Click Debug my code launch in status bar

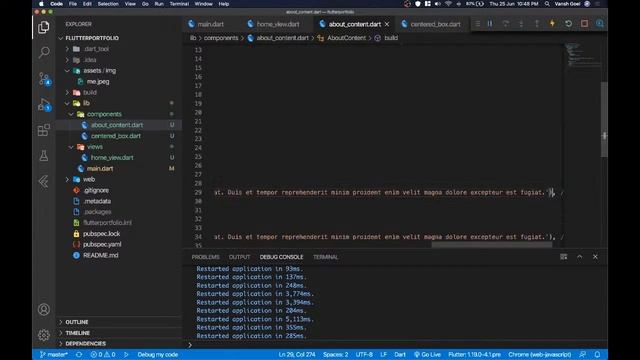click(x=158, y=355)
